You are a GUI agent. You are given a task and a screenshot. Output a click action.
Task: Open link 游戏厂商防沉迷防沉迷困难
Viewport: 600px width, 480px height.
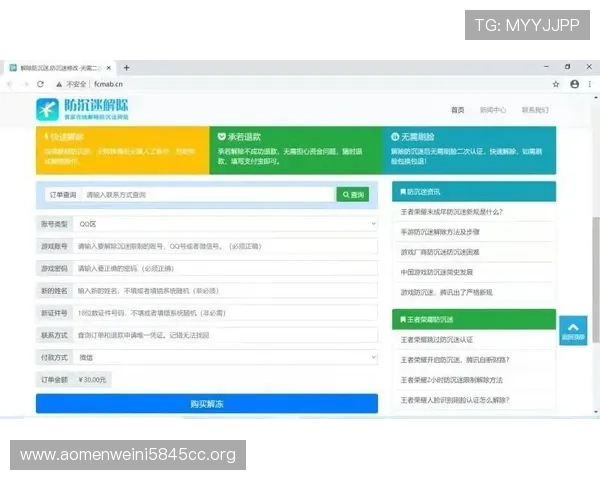point(440,252)
